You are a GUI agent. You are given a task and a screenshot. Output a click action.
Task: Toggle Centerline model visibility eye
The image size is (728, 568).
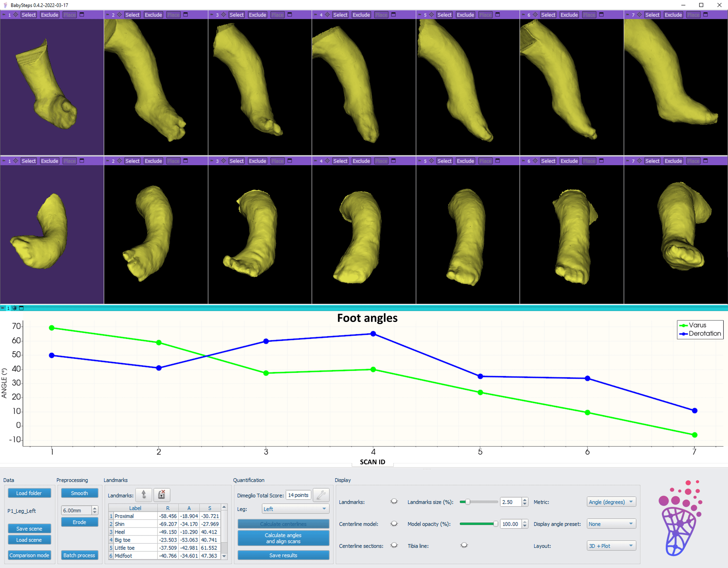click(x=394, y=524)
